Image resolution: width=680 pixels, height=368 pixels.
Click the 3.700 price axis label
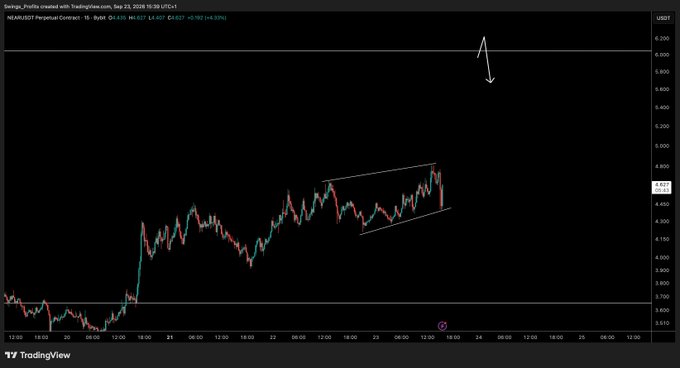pyautogui.click(x=662, y=297)
